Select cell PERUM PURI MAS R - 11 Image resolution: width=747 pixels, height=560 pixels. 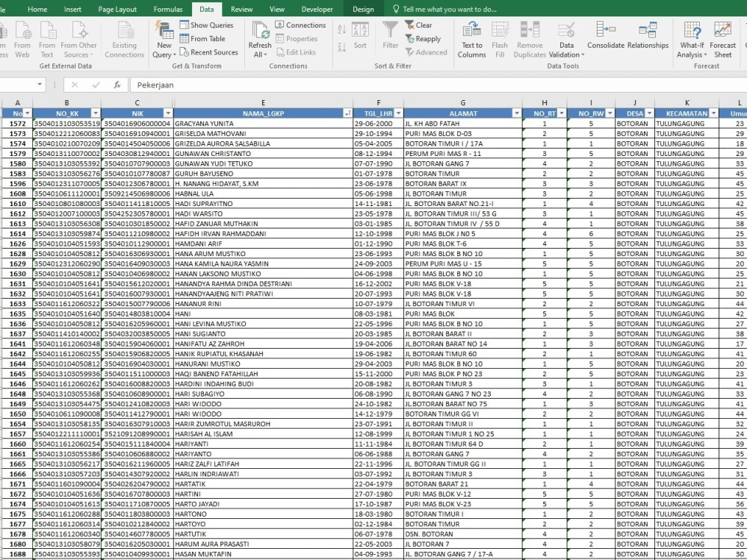[x=463, y=153]
